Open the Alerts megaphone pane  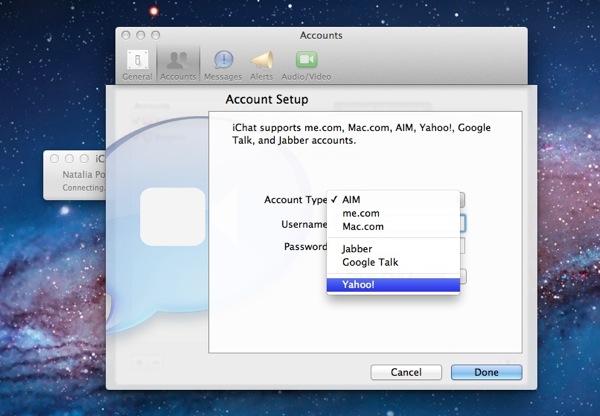(x=261, y=65)
